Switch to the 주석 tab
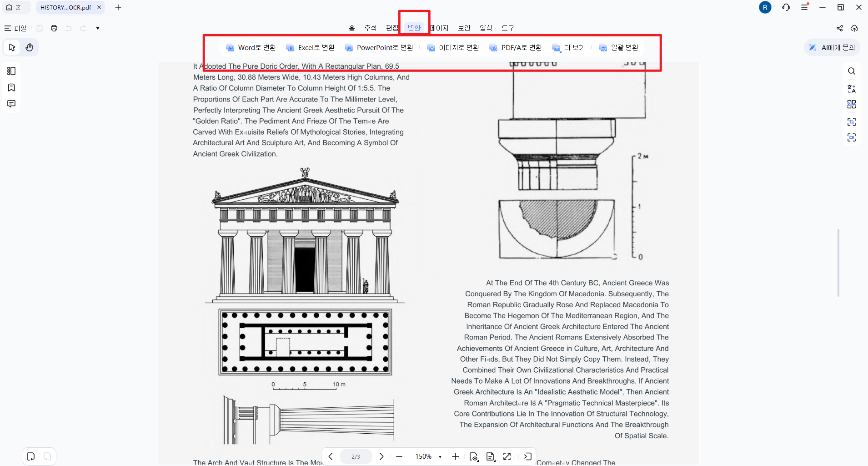Viewport: 868px width, 466px height. (371, 28)
